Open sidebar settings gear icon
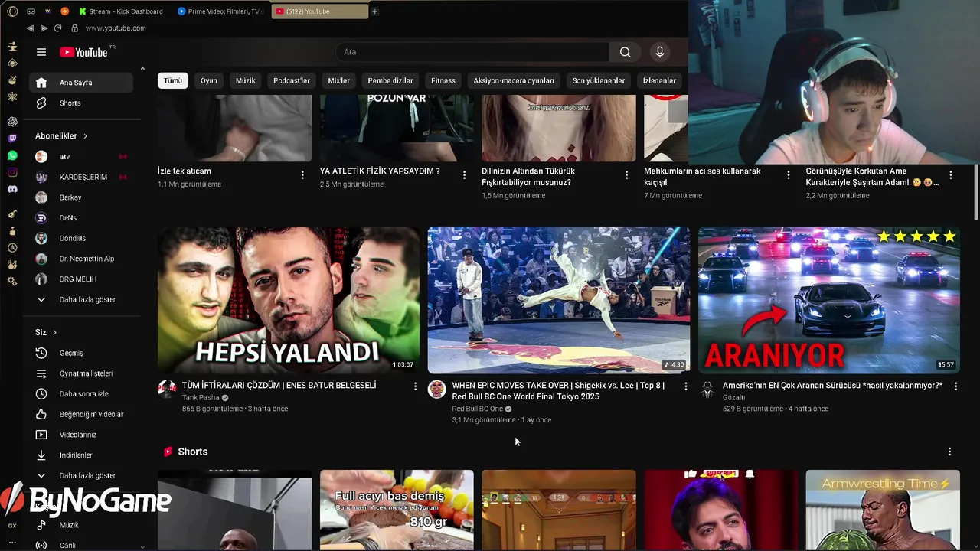 click(x=12, y=282)
